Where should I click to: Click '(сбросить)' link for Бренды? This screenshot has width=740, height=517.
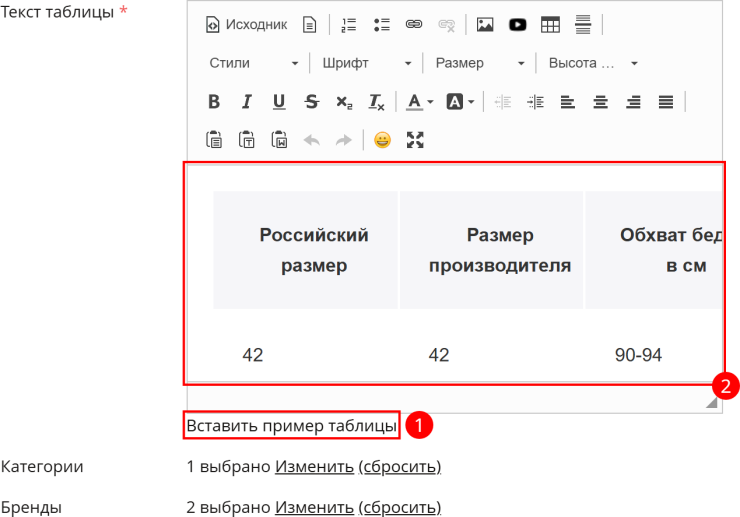coord(400,507)
